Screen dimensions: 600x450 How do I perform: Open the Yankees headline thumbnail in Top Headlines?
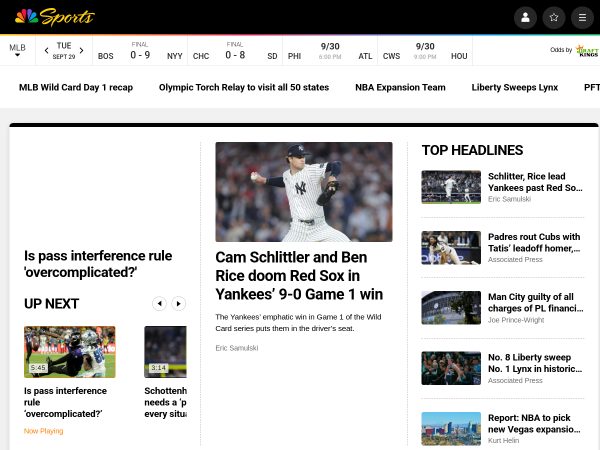[x=451, y=187]
